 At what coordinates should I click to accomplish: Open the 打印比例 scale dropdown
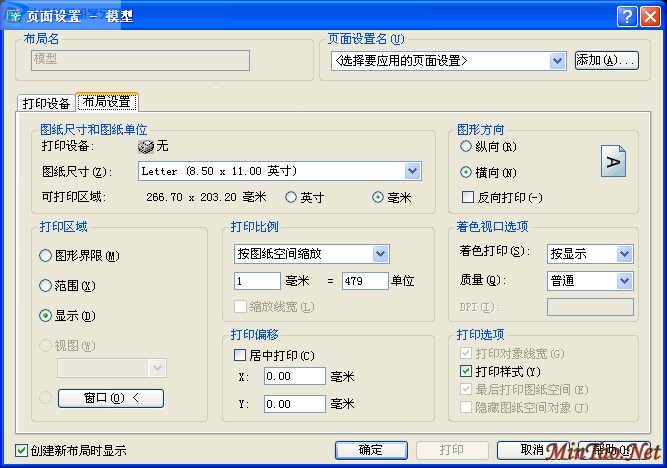[380, 254]
